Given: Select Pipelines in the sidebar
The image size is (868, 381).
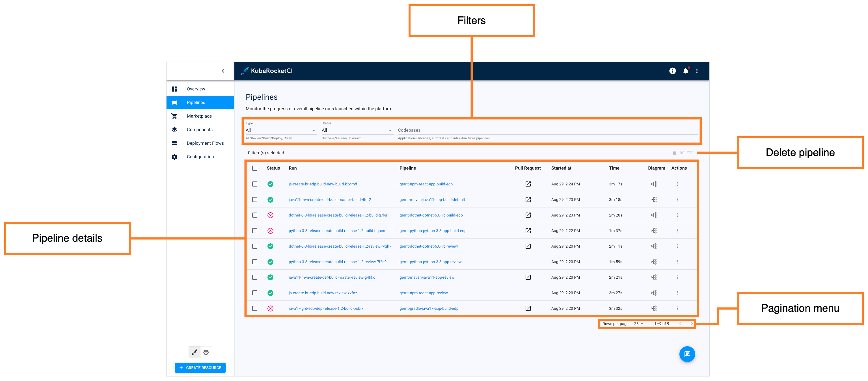Looking at the screenshot, I should [200, 102].
